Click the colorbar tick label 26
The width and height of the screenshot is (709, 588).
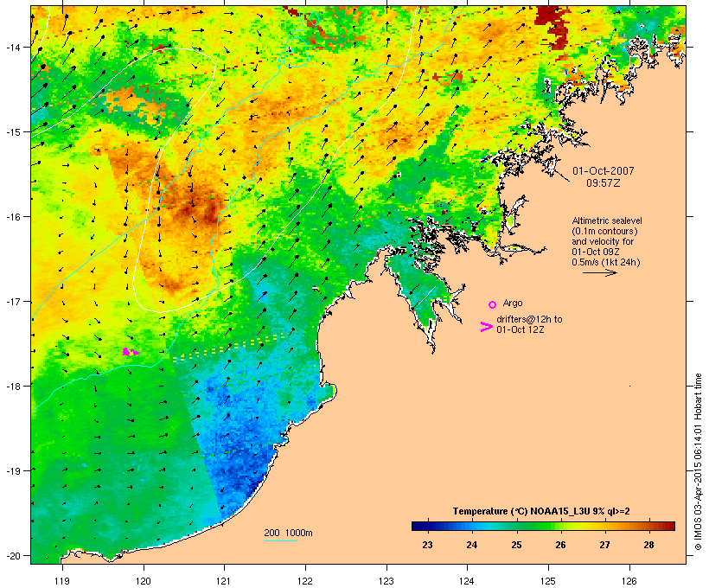(560, 545)
